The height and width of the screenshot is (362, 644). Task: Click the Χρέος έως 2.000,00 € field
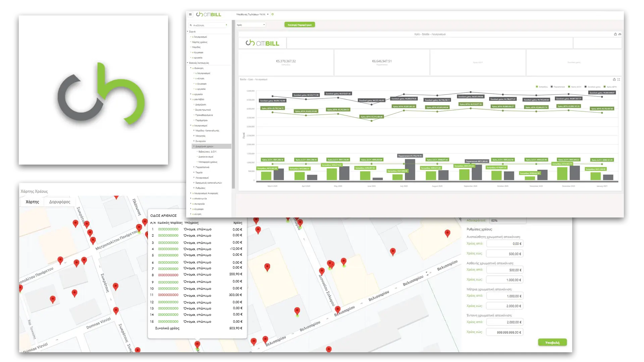[504, 306]
